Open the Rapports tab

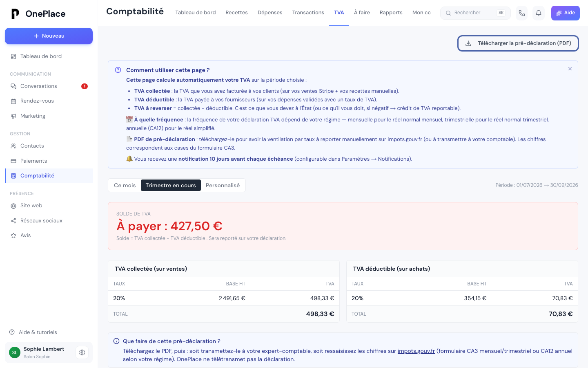[x=391, y=13]
